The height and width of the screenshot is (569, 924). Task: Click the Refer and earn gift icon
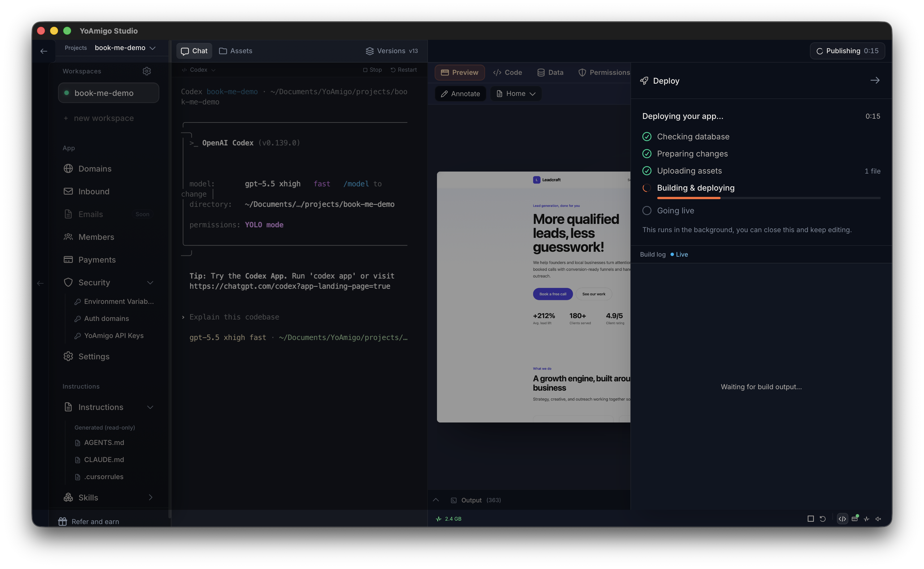pyautogui.click(x=63, y=521)
